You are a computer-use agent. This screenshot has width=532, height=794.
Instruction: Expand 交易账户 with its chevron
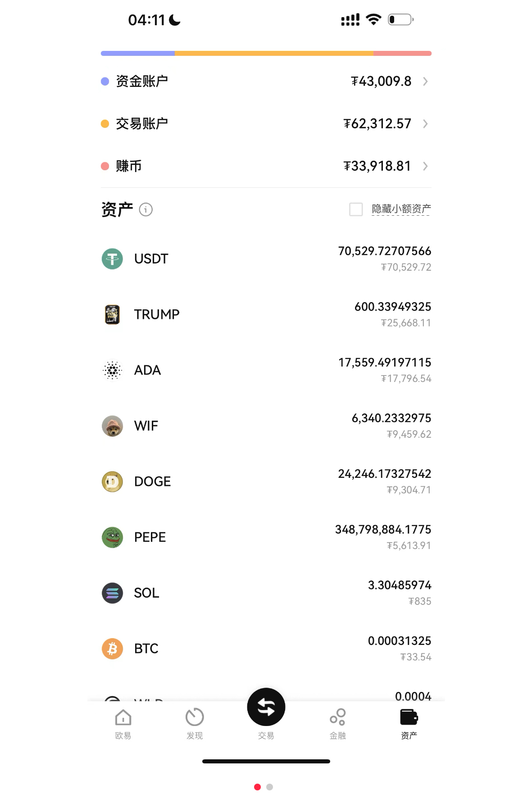click(425, 124)
